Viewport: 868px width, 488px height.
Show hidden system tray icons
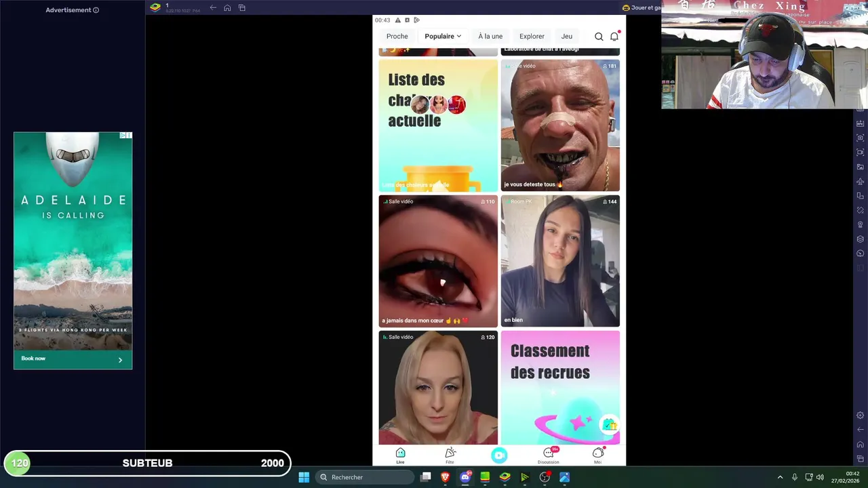pyautogui.click(x=780, y=477)
